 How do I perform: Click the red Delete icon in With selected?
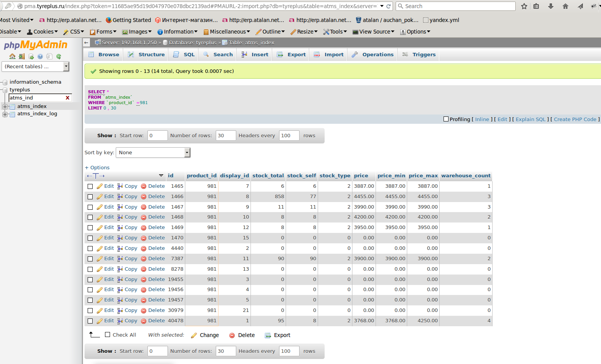point(232,335)
